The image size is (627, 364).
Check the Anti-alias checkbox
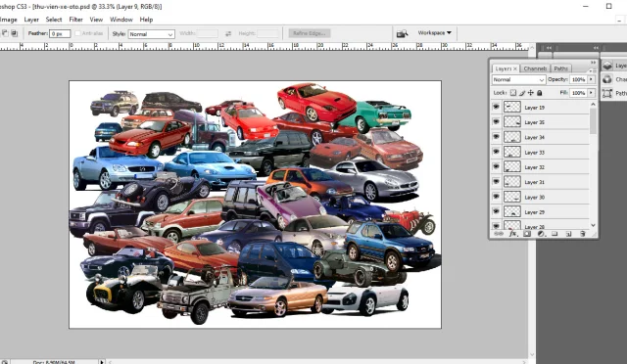pyautogui.click(x=77, y=33)
